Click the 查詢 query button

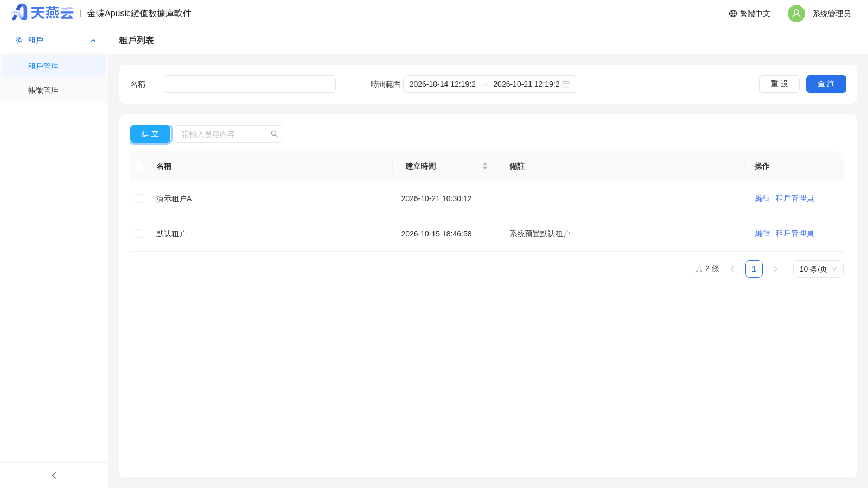click(826, 84)
